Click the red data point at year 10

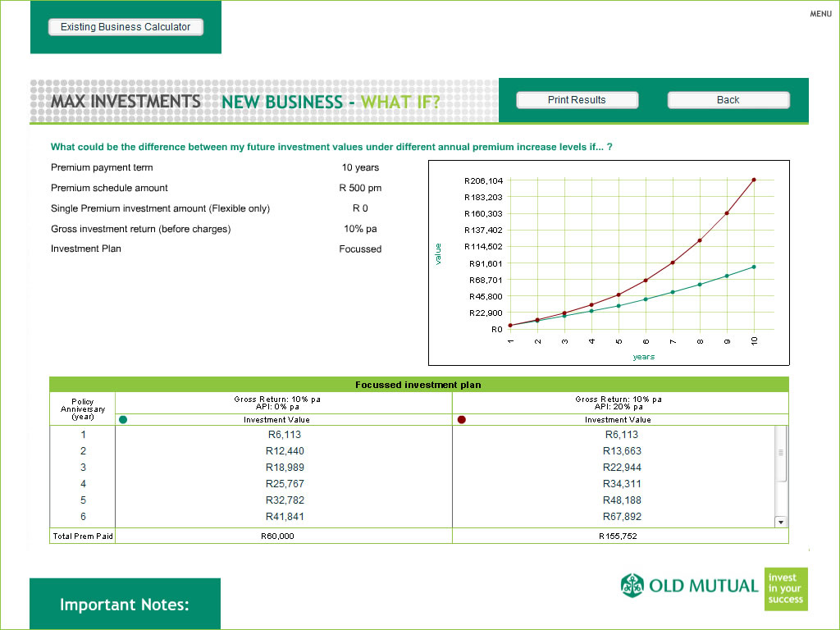tap(754, 180)
